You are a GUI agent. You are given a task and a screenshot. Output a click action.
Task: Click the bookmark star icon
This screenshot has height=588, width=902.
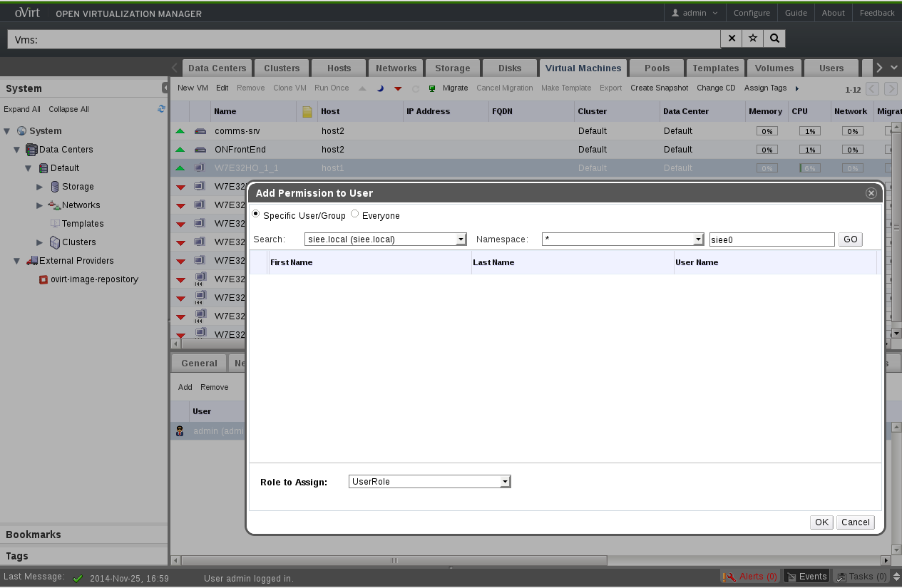(752, 39)
